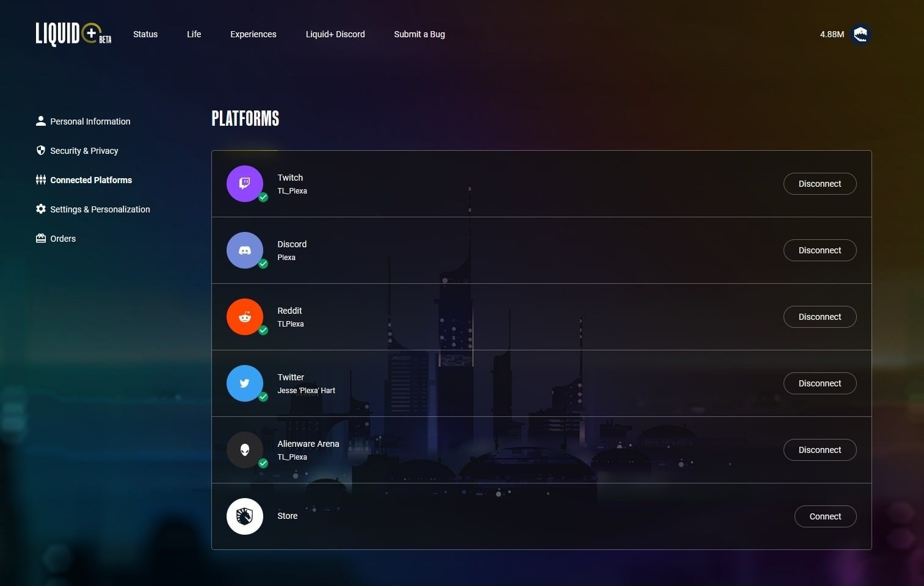The image size is (924, 586).
Task: Open the Team Liquid profile avatar
Action: pos(860,34)
